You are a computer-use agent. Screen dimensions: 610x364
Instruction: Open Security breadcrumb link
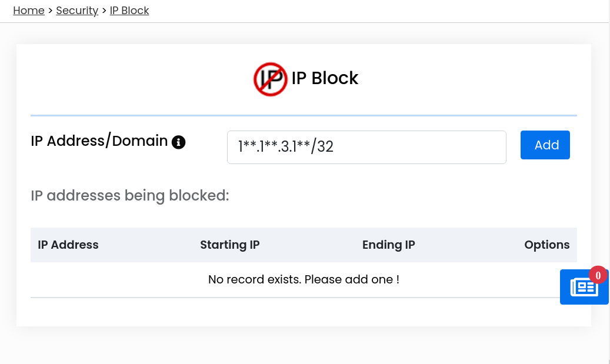pyautogui.click(x=77, y=11)
